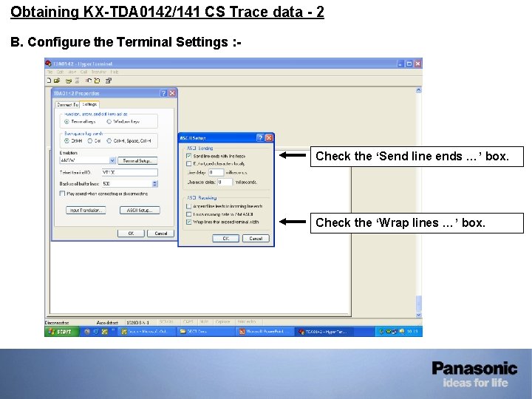
Task: Click the system tray clock
Action: pos(412,332)
